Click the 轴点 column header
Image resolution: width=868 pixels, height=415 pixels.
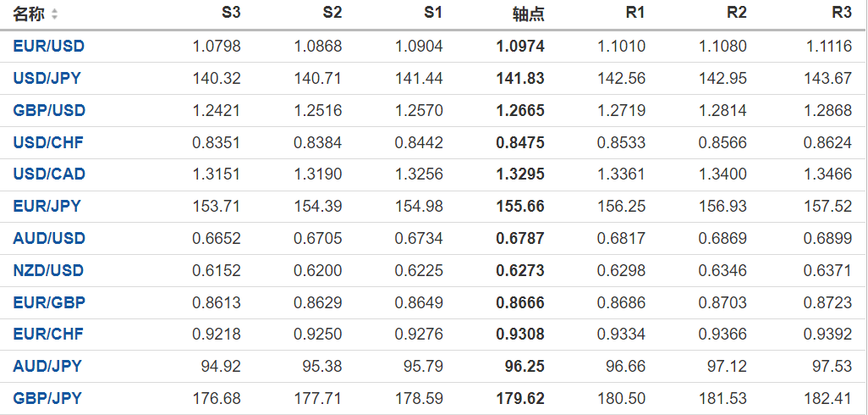click(x=529, y=14)
